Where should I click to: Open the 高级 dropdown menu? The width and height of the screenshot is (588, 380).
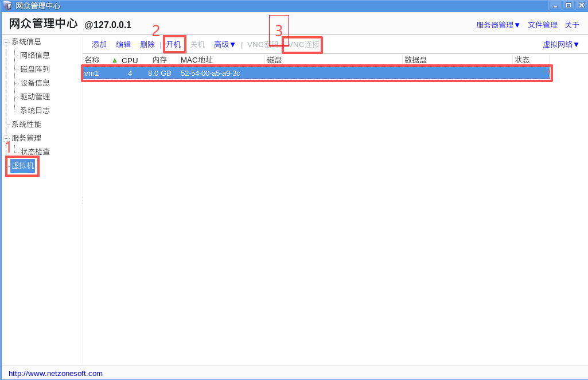224,45
